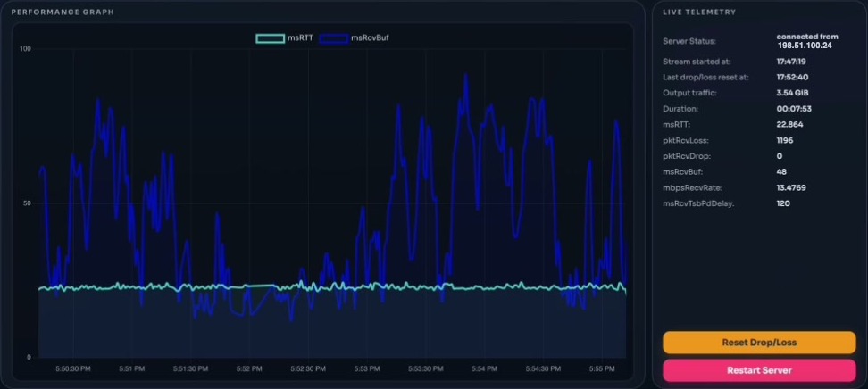Screen dimensions: 868x389
Task: Click the msRcvBuf blue legend swatch
Action: pos(333,38)
